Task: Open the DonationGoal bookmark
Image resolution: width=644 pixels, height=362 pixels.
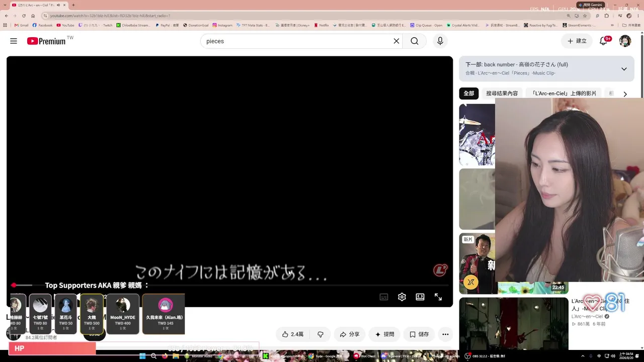Action: pyautogui.click(x=196, y=25)
